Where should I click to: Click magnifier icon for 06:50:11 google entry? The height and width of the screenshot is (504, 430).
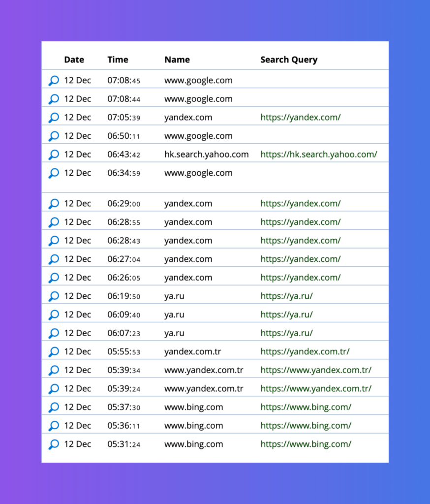(x=54, y=136)
